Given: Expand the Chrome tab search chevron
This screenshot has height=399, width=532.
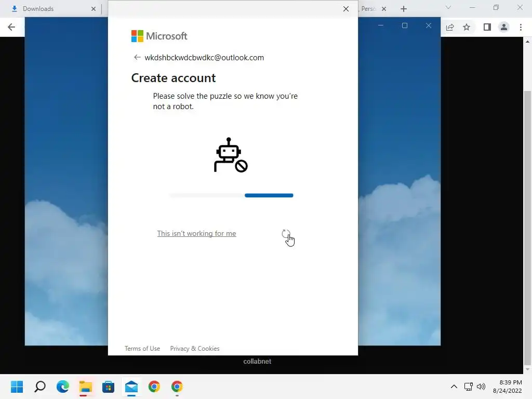Looking at the screenshot, I should (448, 7).
